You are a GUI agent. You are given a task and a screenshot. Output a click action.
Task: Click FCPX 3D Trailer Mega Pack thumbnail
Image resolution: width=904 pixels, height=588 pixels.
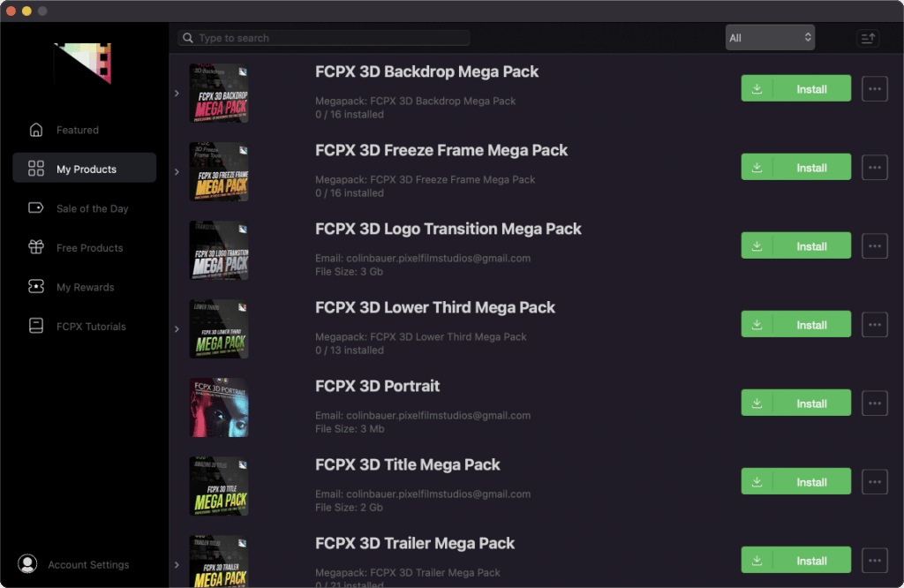pyautogui.click(x=219, y=562)
